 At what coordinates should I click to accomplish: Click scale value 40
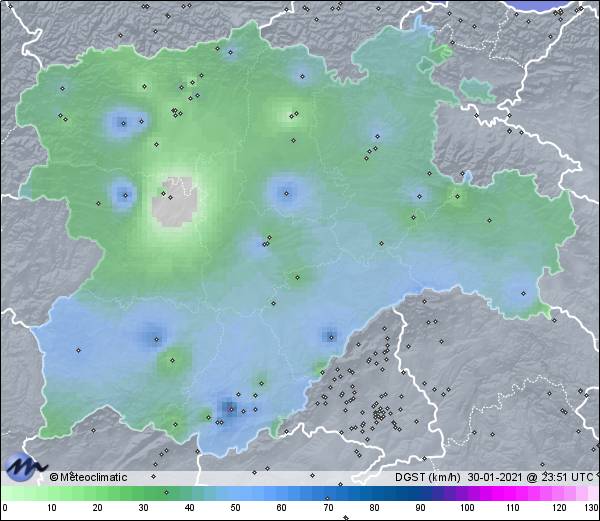click(x=190, y=508)
